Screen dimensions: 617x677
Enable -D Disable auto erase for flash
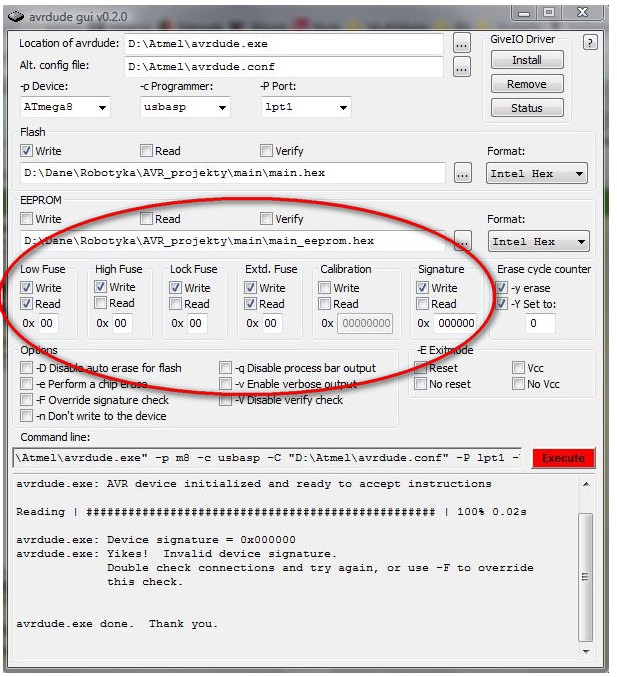tap(26, 368)
